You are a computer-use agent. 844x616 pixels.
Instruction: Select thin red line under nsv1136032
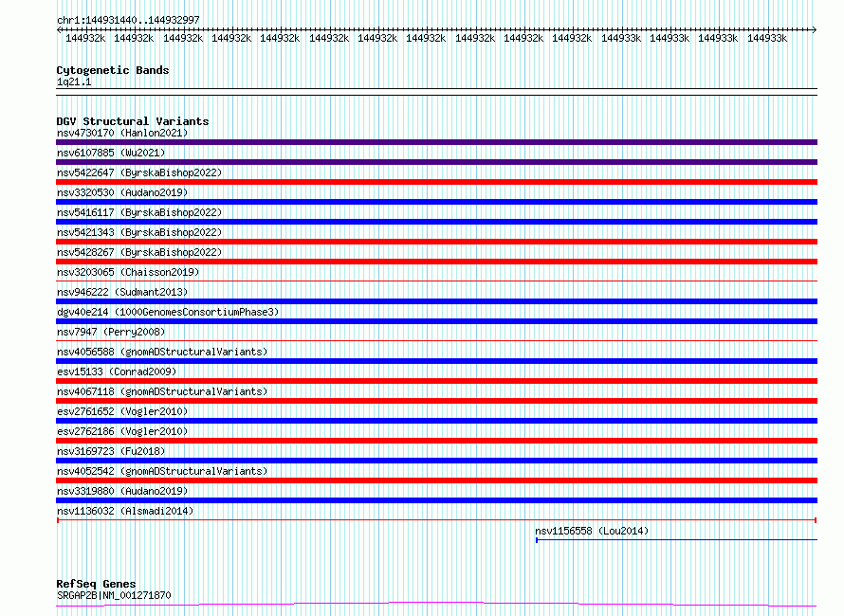pyautogui.click(x=436, y=520)
